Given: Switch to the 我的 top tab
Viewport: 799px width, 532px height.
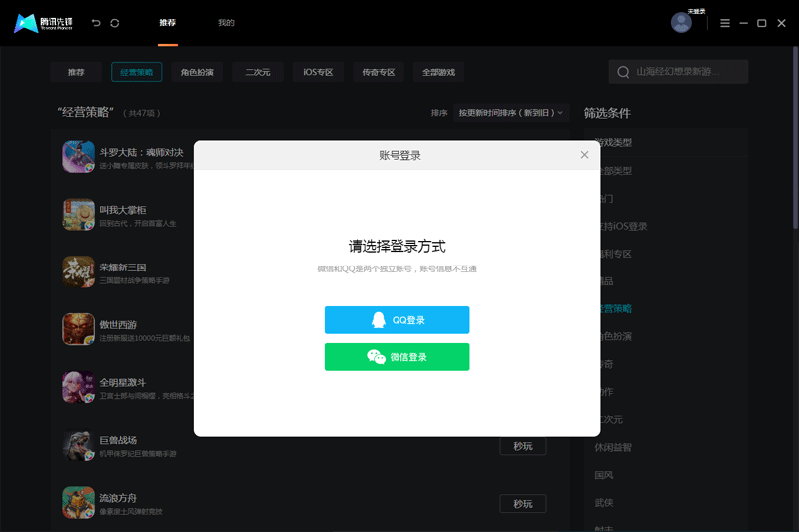Looking at the screenshot, I should click(x=226, y=22).
